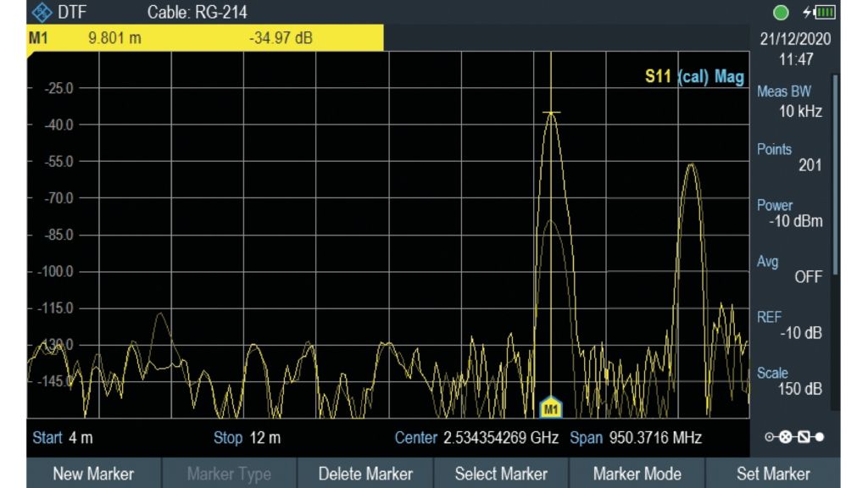Toggle the Avg OFF setting
This screenshot has width=868, height=488.
tap(789, 269)
